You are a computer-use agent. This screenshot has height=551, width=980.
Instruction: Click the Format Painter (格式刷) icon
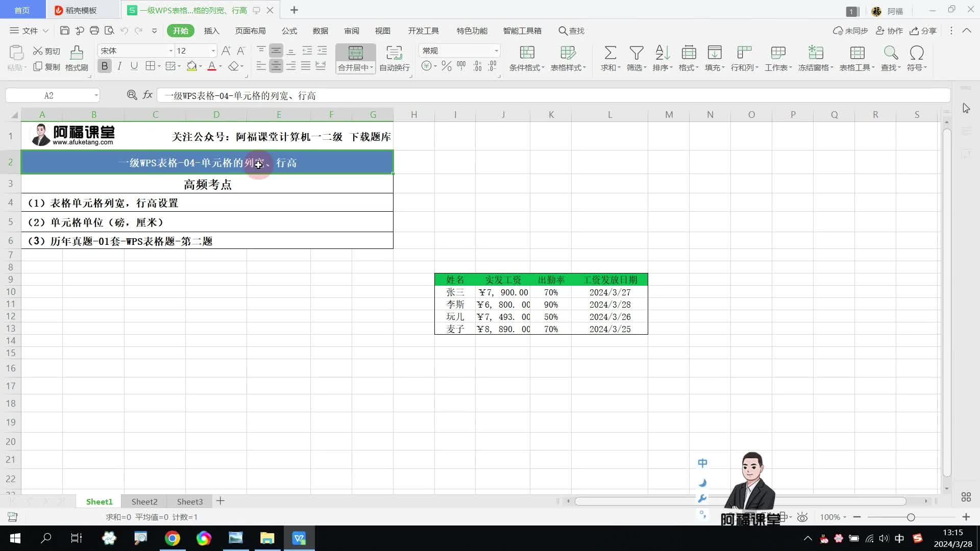(x=77, y=53)
